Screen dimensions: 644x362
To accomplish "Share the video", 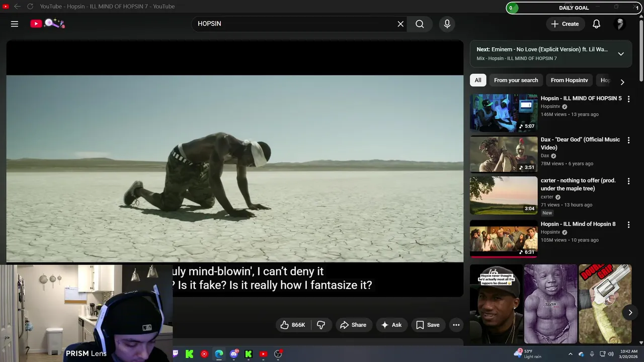I will click(x=353, y=325).
